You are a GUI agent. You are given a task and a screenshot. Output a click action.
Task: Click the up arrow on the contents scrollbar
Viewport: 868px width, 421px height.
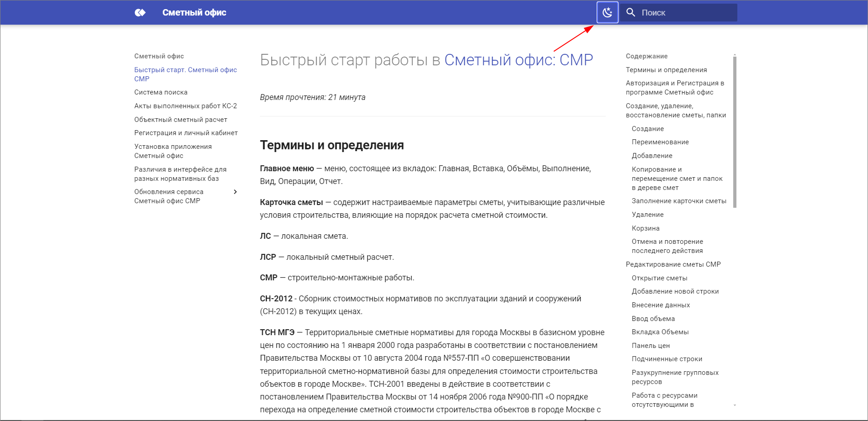coord(735,53)
